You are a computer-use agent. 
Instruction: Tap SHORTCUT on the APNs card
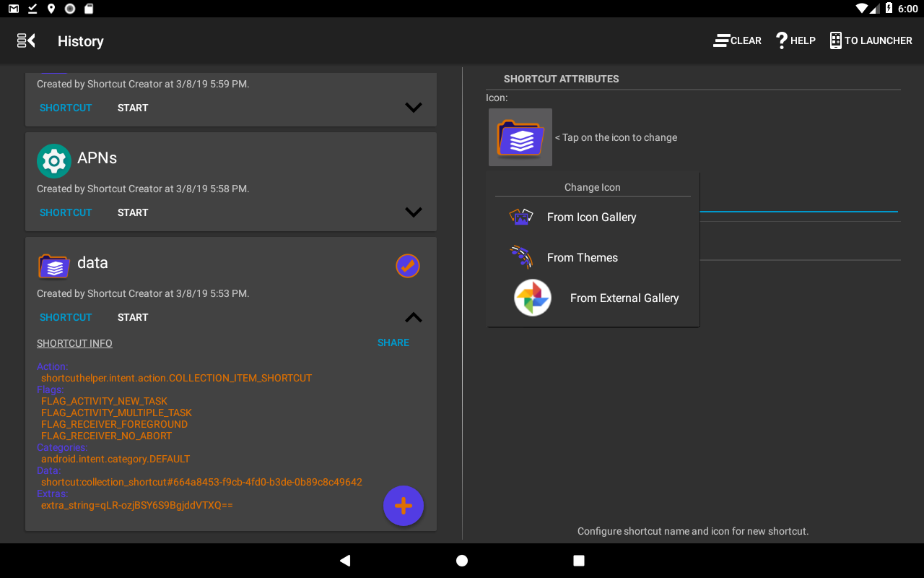coord(66,212)
